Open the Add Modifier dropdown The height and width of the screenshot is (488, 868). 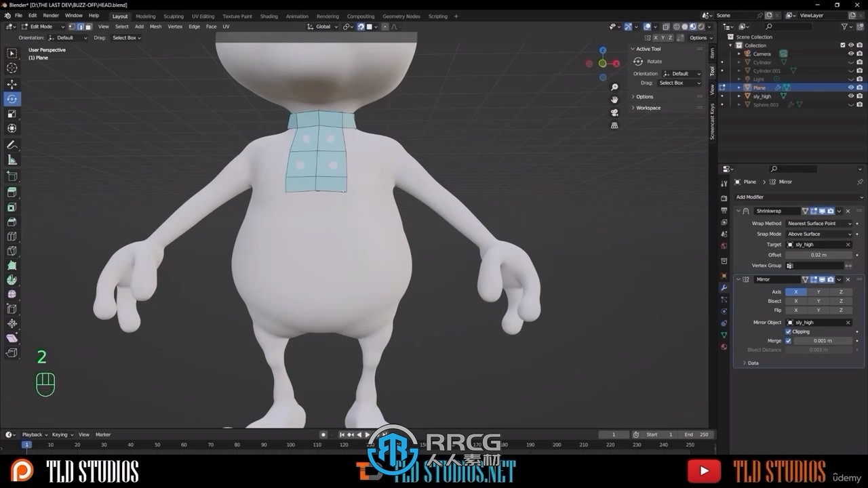798,197
